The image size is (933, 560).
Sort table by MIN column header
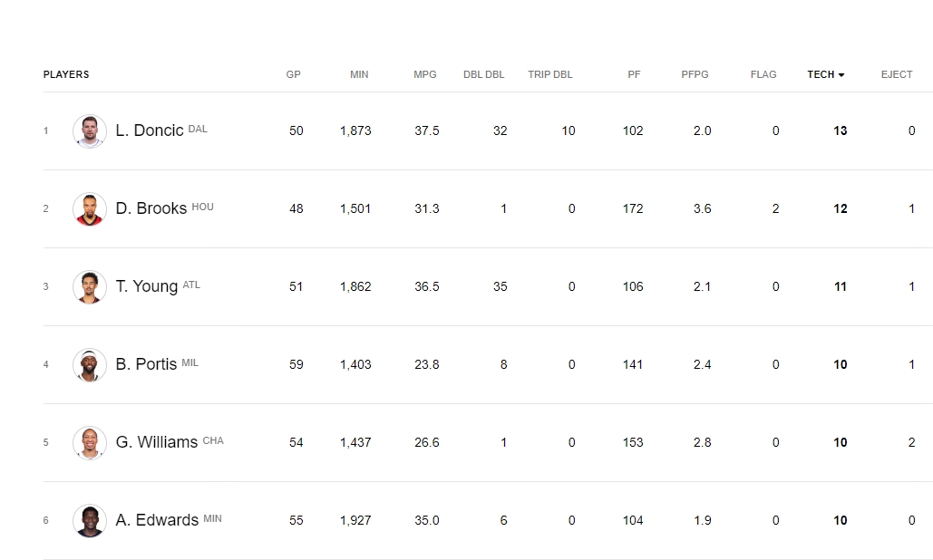tap(359, 74)
